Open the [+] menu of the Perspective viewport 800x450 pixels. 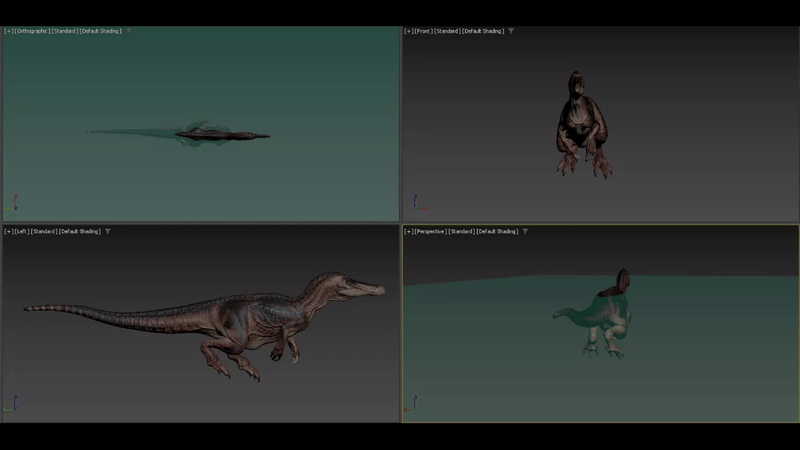[408, 231]
